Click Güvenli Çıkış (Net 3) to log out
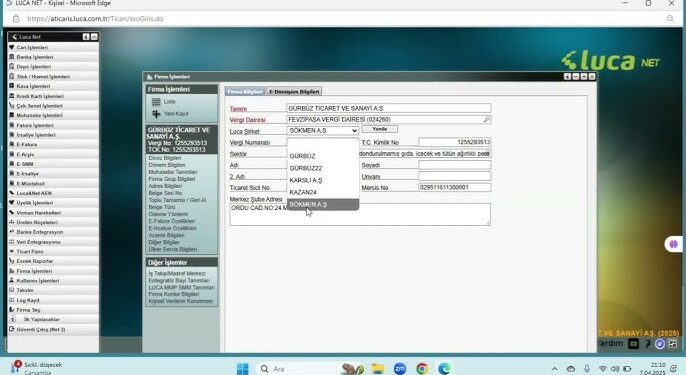 (x=53, y=329)
